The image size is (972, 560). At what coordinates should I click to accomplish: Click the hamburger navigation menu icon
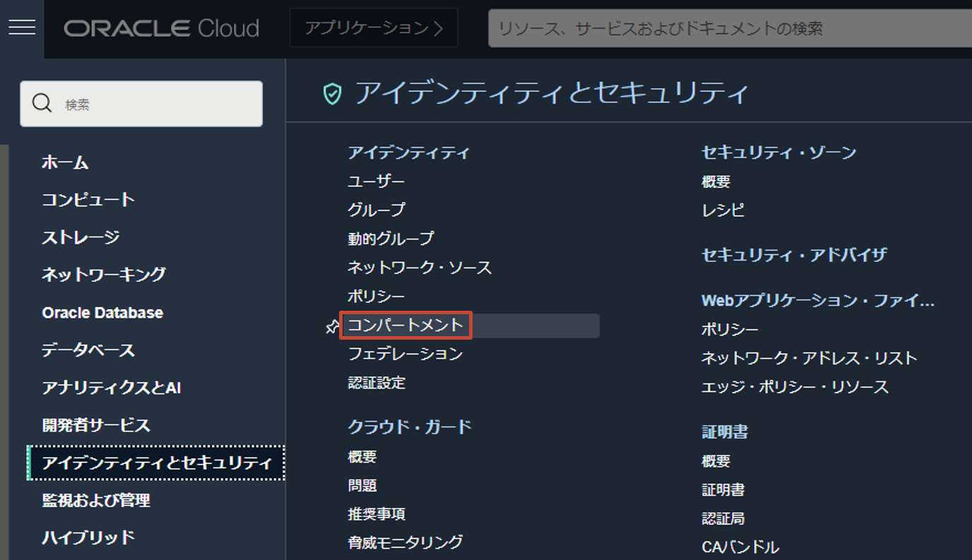(x=22, y=28)
